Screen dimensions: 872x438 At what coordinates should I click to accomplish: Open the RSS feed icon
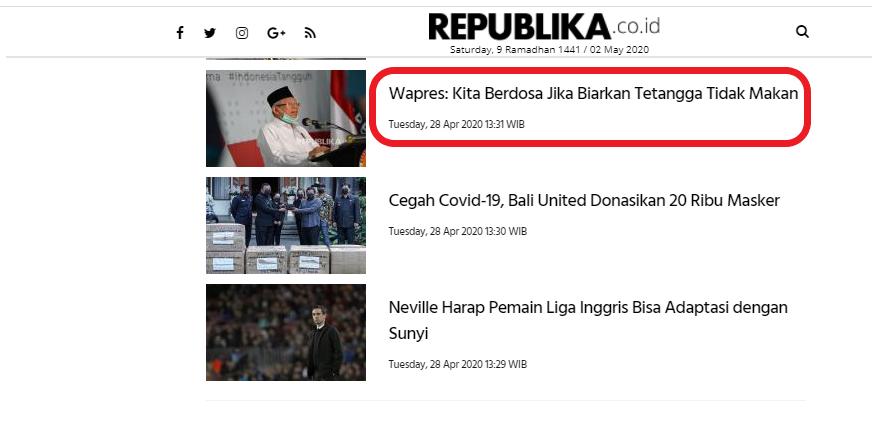tap(310, 33)
